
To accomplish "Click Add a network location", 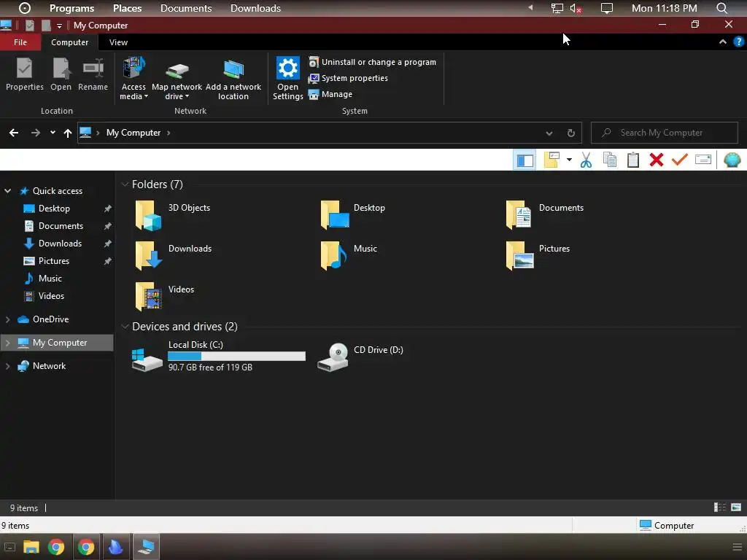I will pos(233,79).
